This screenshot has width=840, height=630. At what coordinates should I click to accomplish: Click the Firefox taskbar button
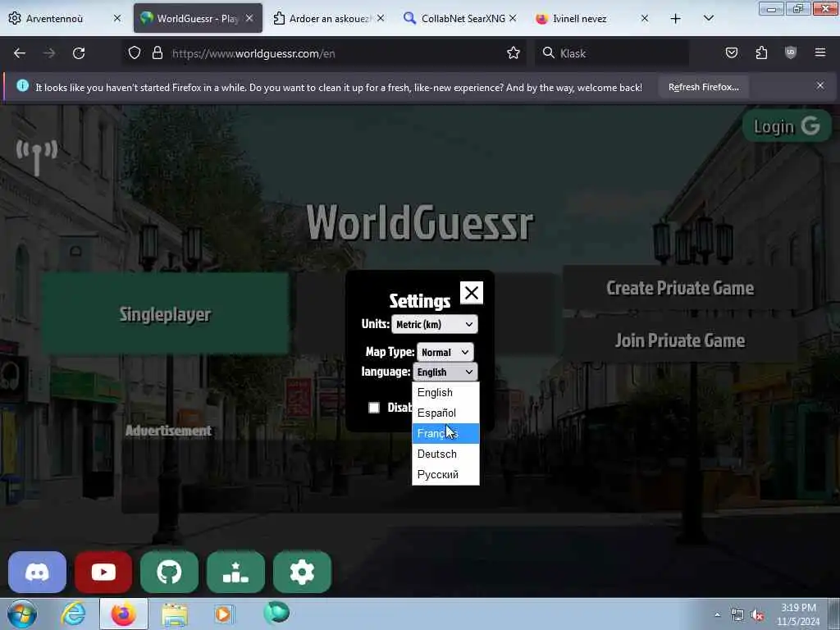tap(123, 614)
